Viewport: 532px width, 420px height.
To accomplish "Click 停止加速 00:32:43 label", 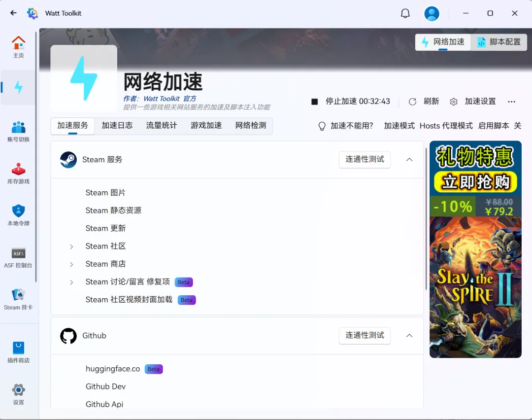I will (358, 102).
